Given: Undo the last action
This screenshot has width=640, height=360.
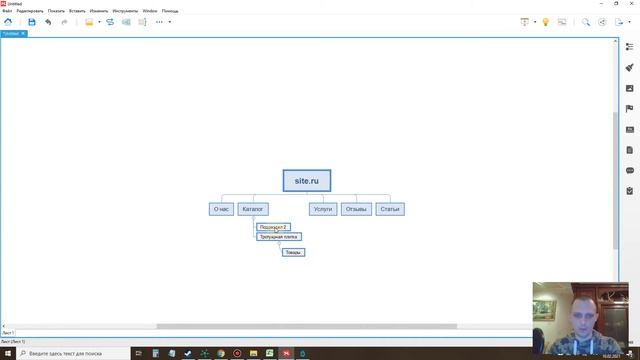Looking at the screenshot, I should (x=48, y=22).
